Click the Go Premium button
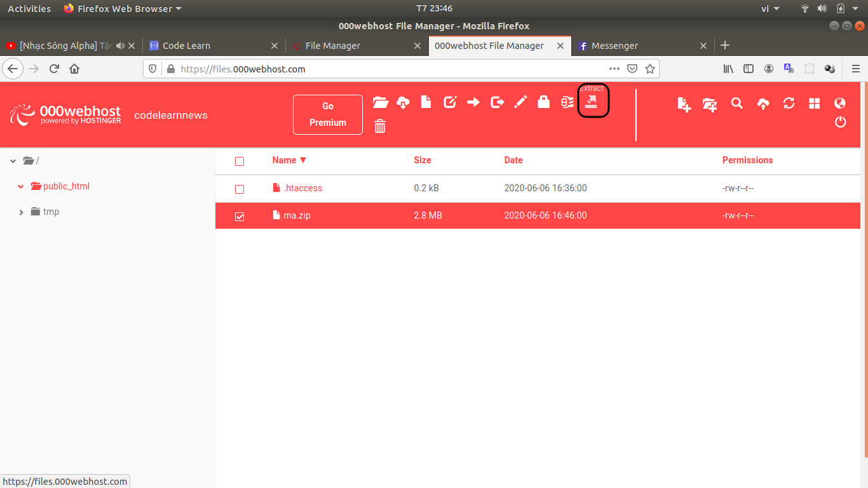This screenshot has width=868, height=488. (328, 114)
